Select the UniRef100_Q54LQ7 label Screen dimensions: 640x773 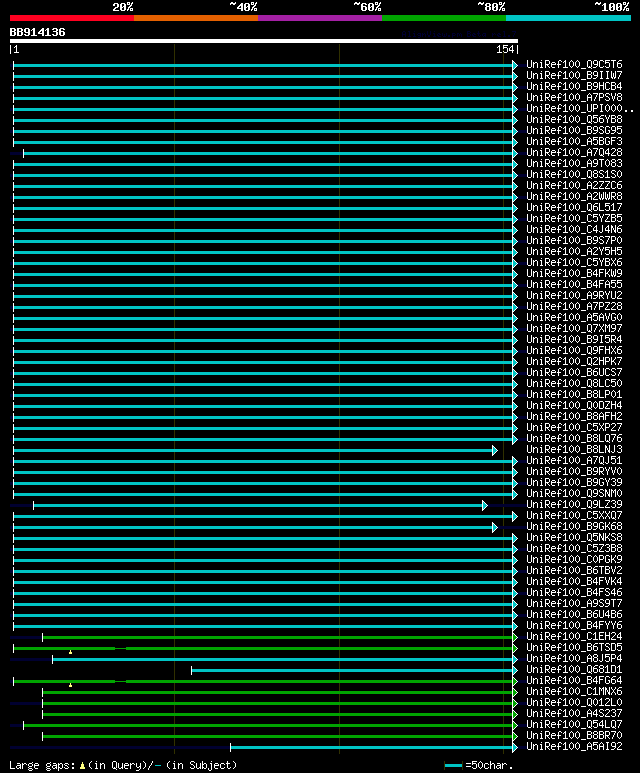(574, 725)
